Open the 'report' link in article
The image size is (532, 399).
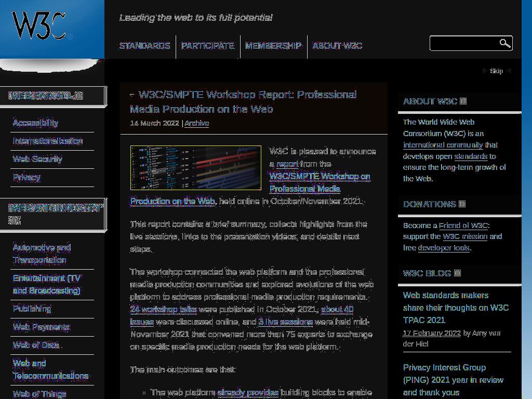287,164
